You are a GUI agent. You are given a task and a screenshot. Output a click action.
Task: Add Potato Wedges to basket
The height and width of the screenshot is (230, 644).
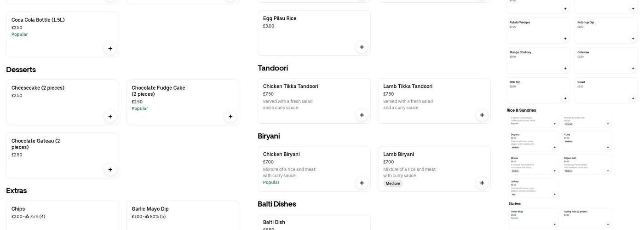pyautogui.click(x=565, y=39)
